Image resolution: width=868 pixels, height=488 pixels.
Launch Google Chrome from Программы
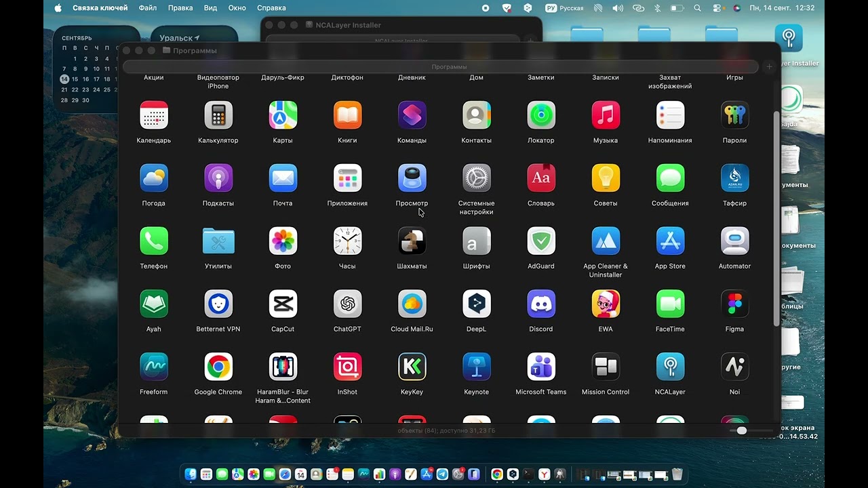pos(218,367)
